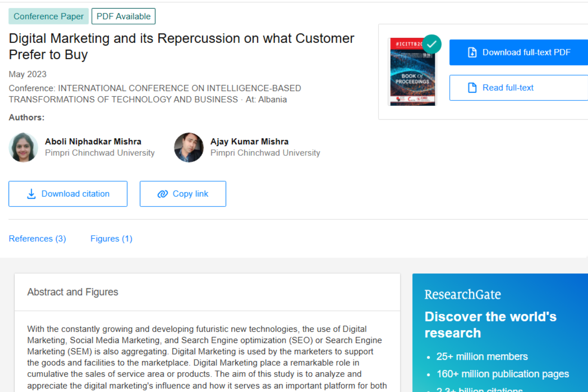This screenshot has width=588, height=392.
Task: Select author Ajay Kumar Mishra
Action: pos(249,141)
